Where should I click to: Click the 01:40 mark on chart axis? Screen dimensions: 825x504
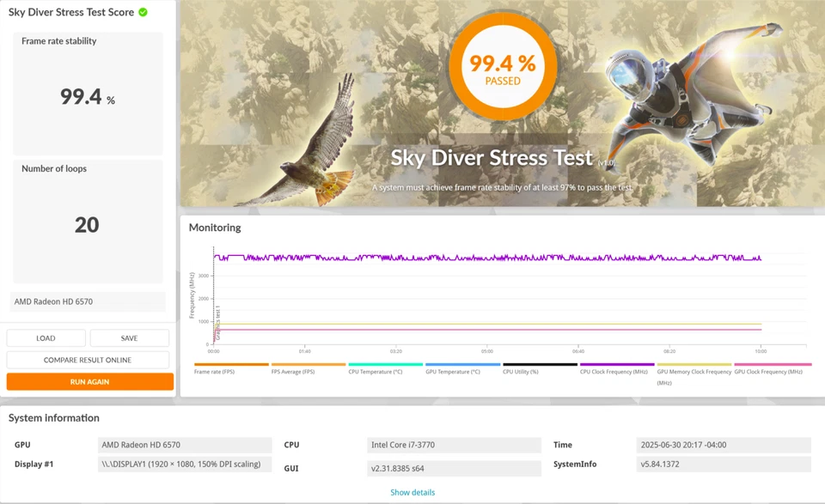pyautogui.click(x=304, y=351)
